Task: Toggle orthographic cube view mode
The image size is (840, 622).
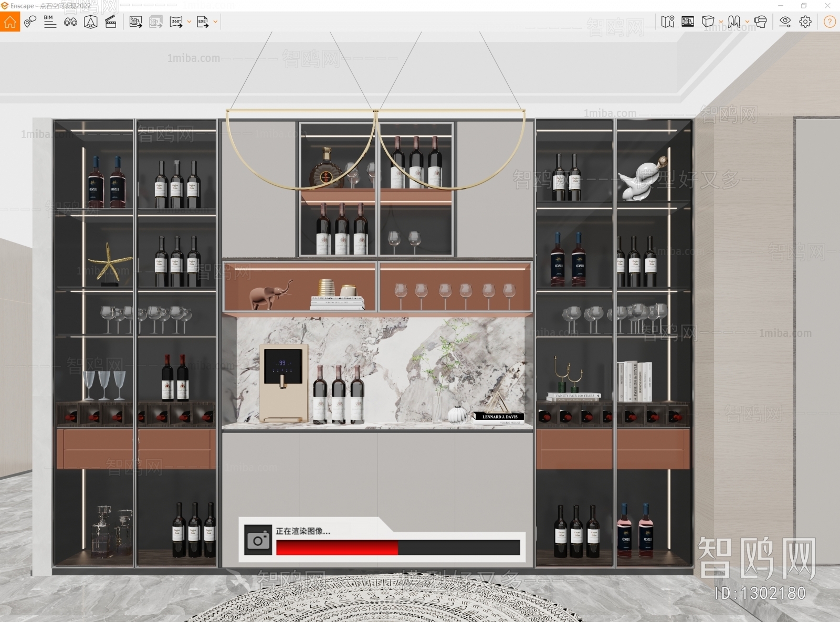Action: coord(708,22)
